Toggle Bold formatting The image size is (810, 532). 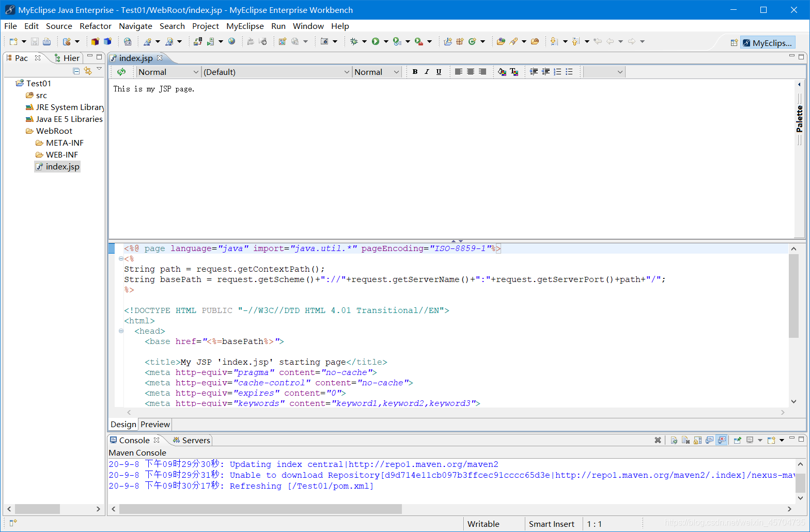[x=415, y=72]
